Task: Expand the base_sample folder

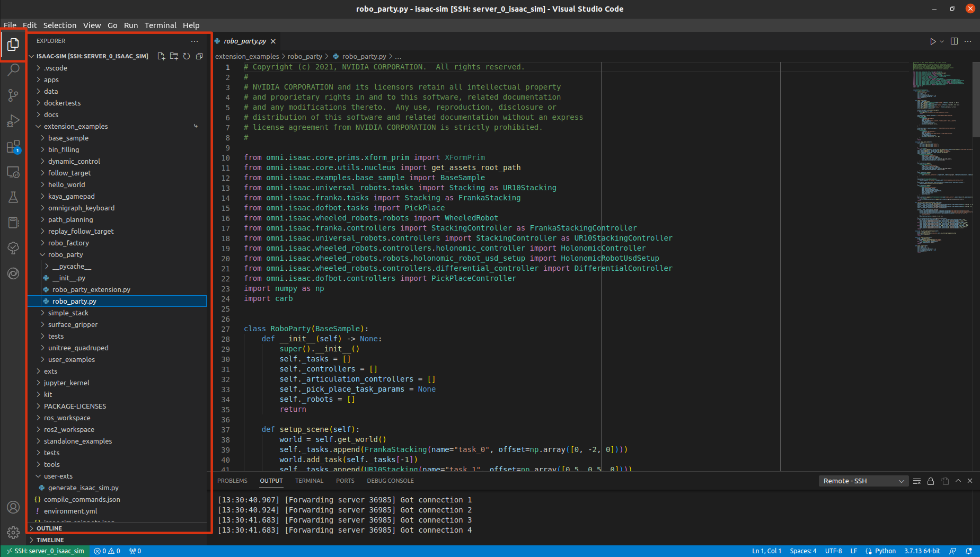Action: pos(68,138)
